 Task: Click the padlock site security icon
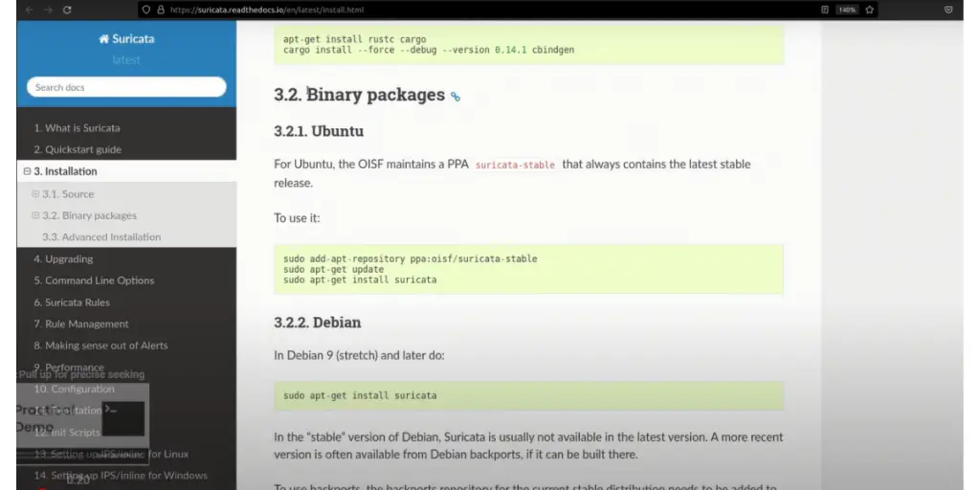[161, 10]
